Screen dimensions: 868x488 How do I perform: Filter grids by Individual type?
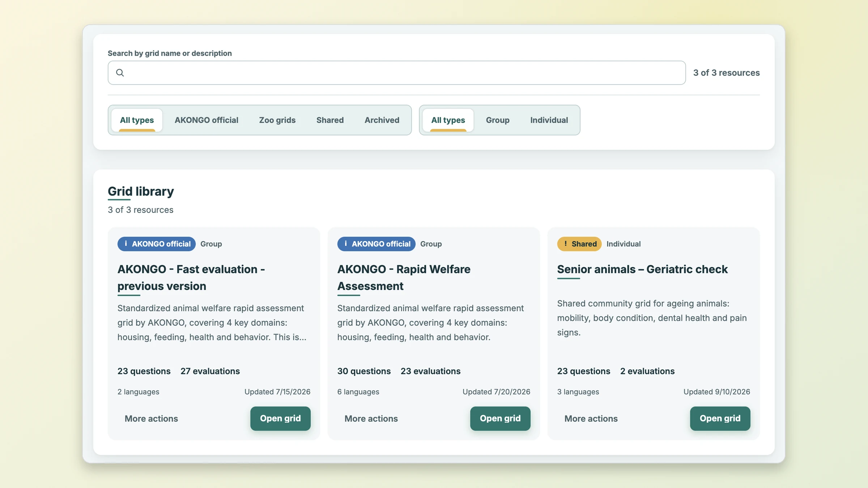[549, 120]
